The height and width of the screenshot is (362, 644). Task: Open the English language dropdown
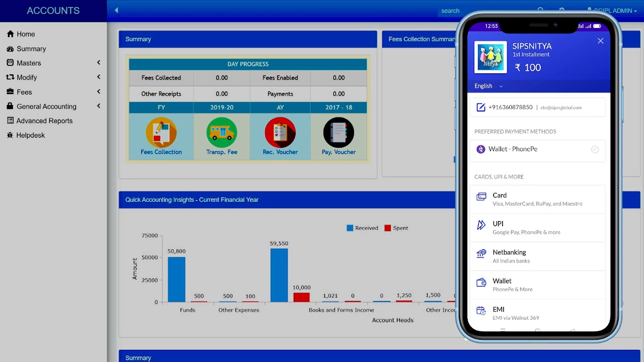point(488,86)
